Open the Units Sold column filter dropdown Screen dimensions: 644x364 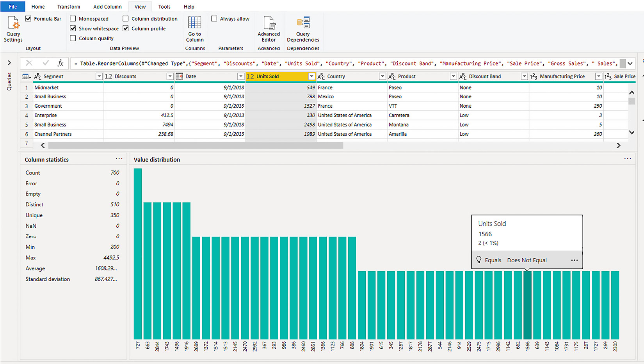point(311,76)
